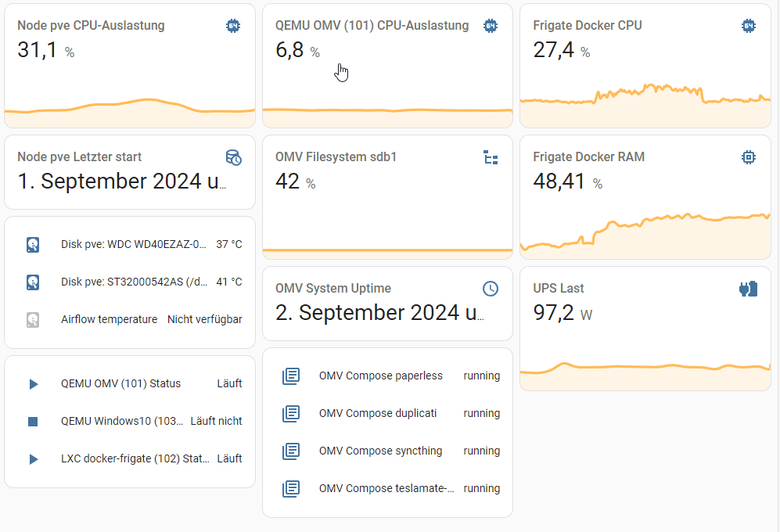
Task: Open OMV Compose duplicati list icon
Action: tap(291, 414)
